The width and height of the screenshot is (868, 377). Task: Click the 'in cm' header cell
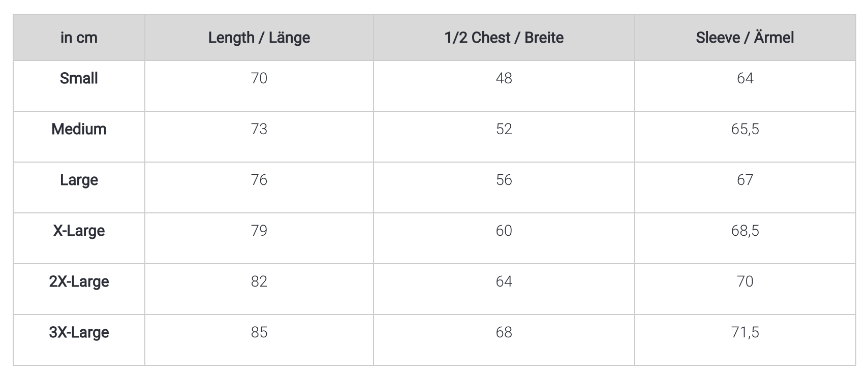click(x=79, y=38)
